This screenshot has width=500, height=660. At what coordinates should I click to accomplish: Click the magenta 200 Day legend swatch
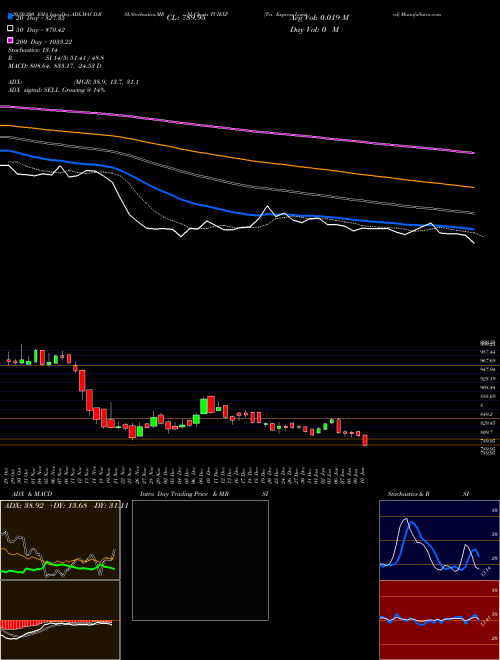pyautogui.click(x=10, y=40)
